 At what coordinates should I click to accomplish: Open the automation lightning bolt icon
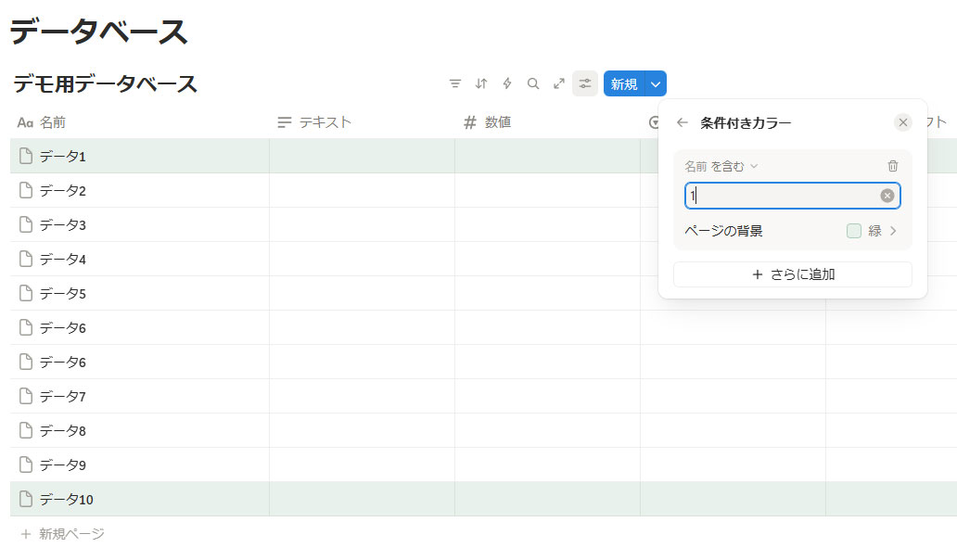[507, 83]
